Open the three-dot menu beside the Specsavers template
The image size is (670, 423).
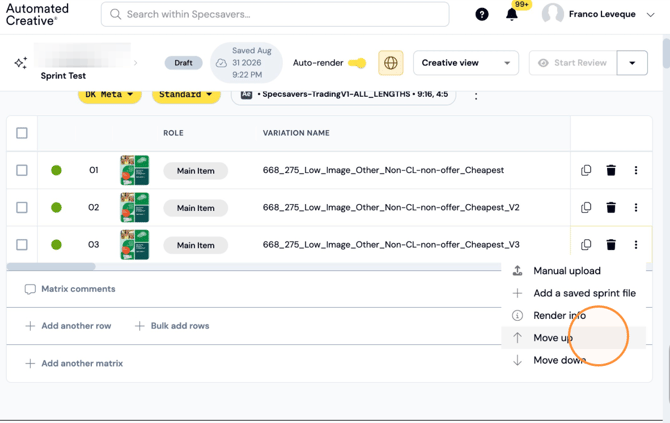(476, 96)
